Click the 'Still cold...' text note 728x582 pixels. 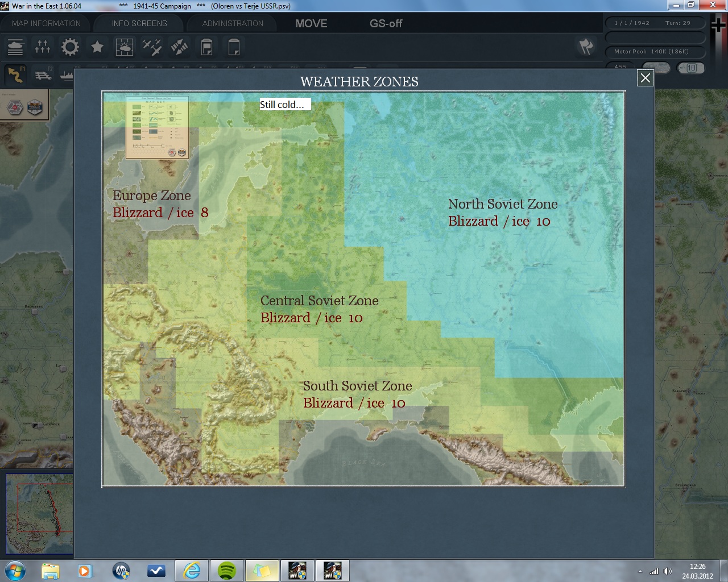pyautogui.click(x=285, y=105)
